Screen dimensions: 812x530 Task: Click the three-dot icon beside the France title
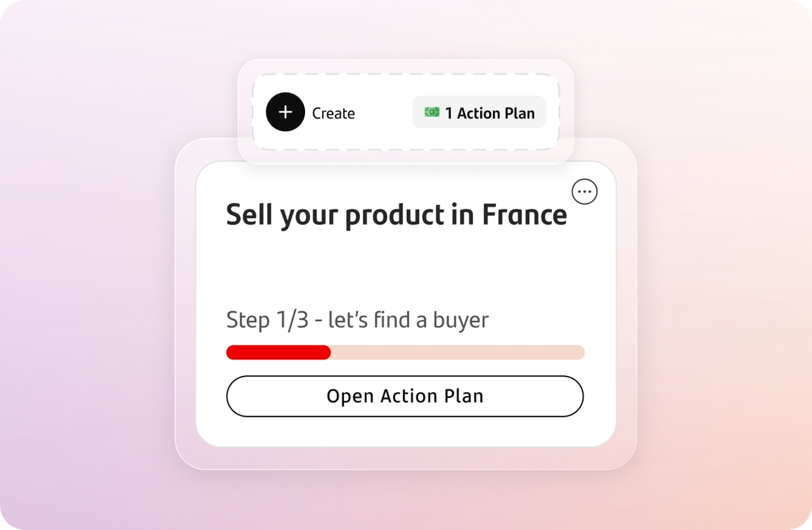(584, 191)
